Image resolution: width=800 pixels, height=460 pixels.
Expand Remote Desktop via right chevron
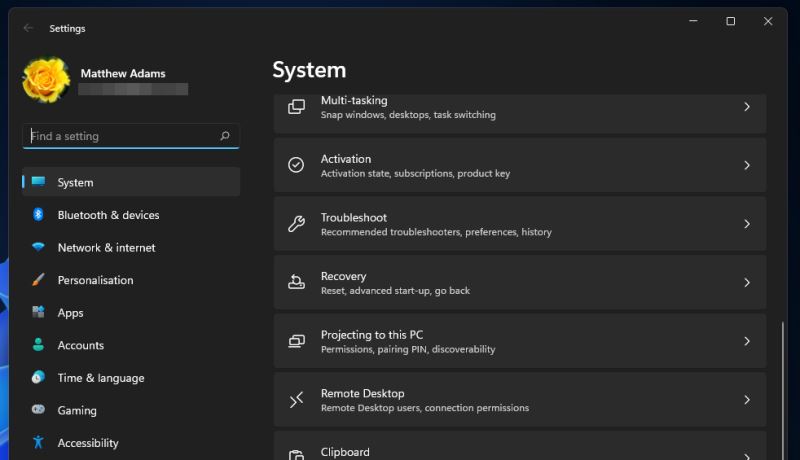click(x=746, y=400)
